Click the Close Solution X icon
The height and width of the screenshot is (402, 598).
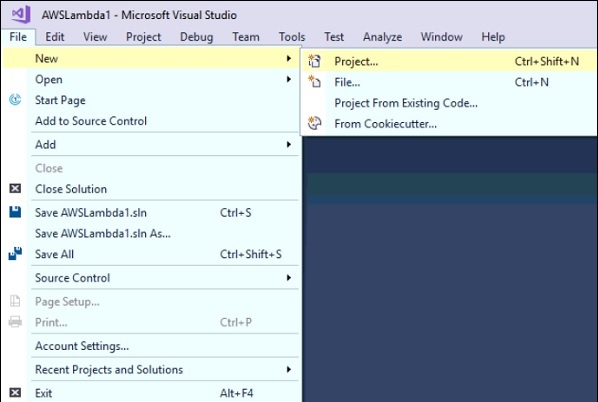click(x=15, y=188)
